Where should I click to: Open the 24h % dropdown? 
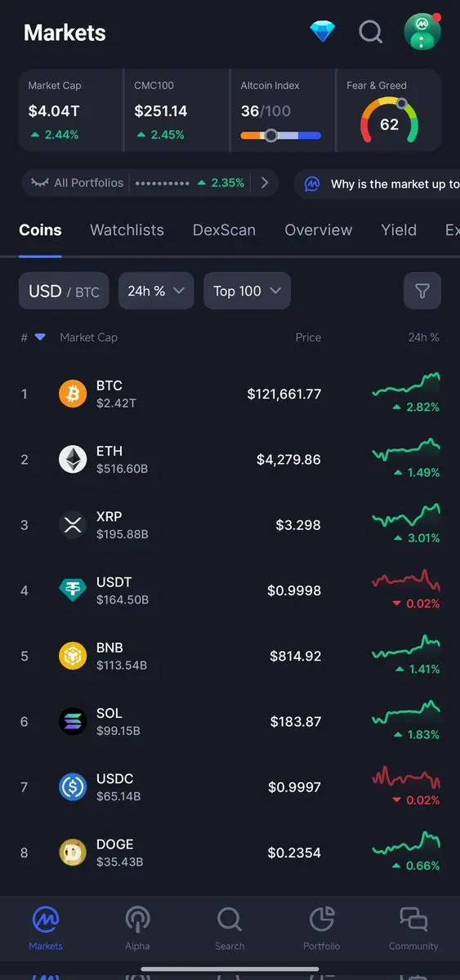coord(156,291)
